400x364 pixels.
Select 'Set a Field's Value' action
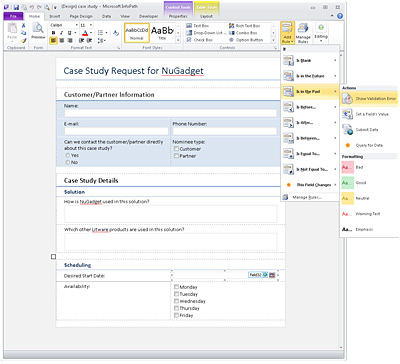(x=369, y=114)
